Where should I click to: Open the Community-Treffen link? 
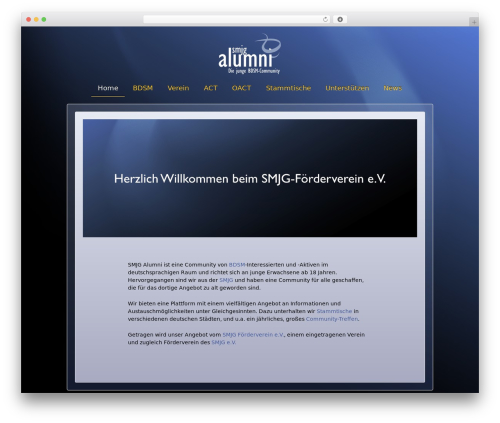(x=332, y=319)
